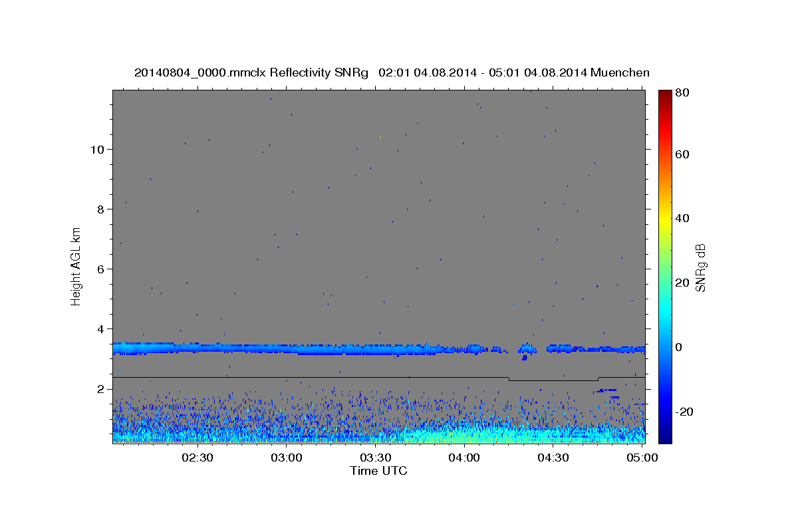Screen dimensions: 798x532
Task: Click the colorbar value 40
Action: pos(683,218)
